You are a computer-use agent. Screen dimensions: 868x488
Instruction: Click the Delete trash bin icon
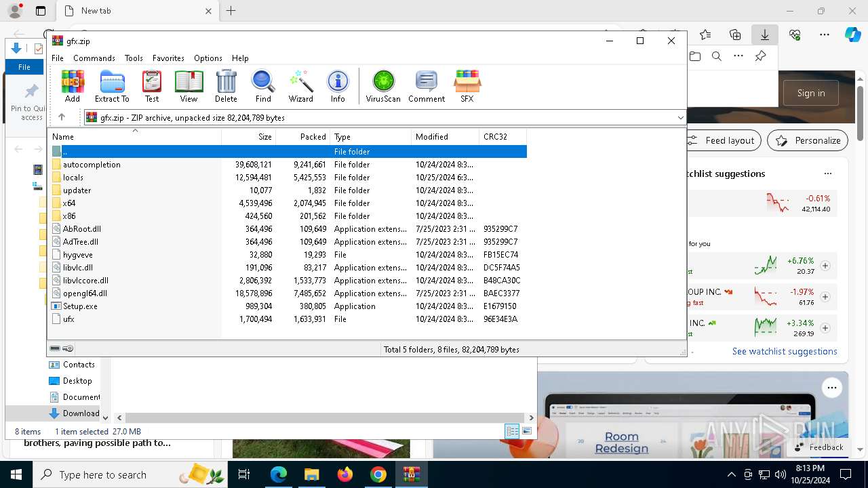[226, 86]
